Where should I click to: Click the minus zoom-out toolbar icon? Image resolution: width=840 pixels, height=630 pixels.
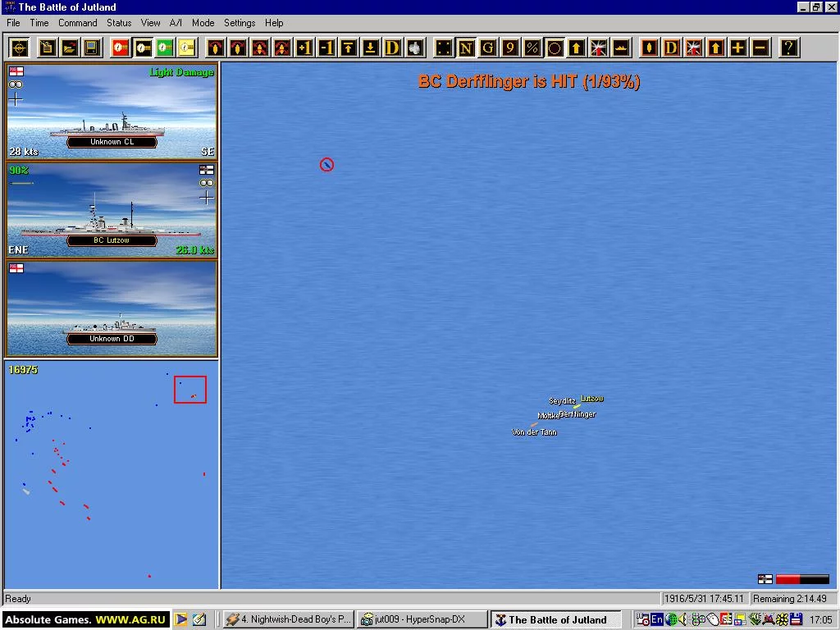coord(759,48)
